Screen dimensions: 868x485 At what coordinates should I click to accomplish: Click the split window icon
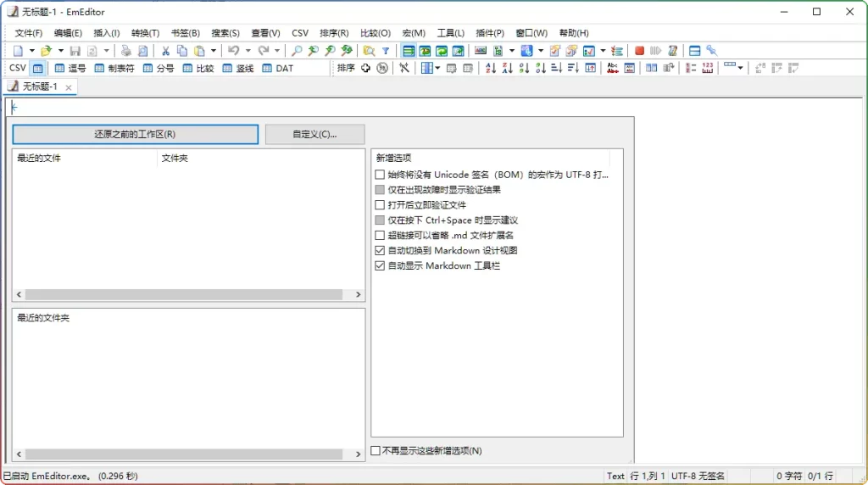(x=695, y=51)
